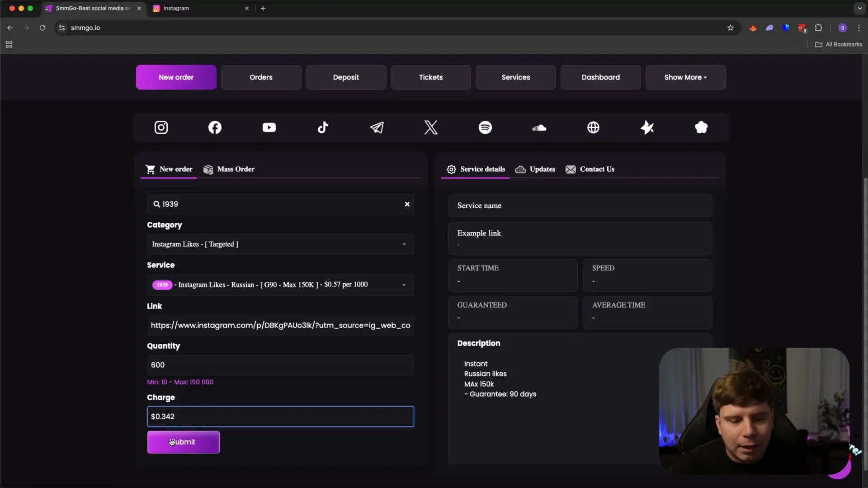Pick the SoundCloud platform icon
Viewport: 868px width, 488px height.
tap(539, 128)
